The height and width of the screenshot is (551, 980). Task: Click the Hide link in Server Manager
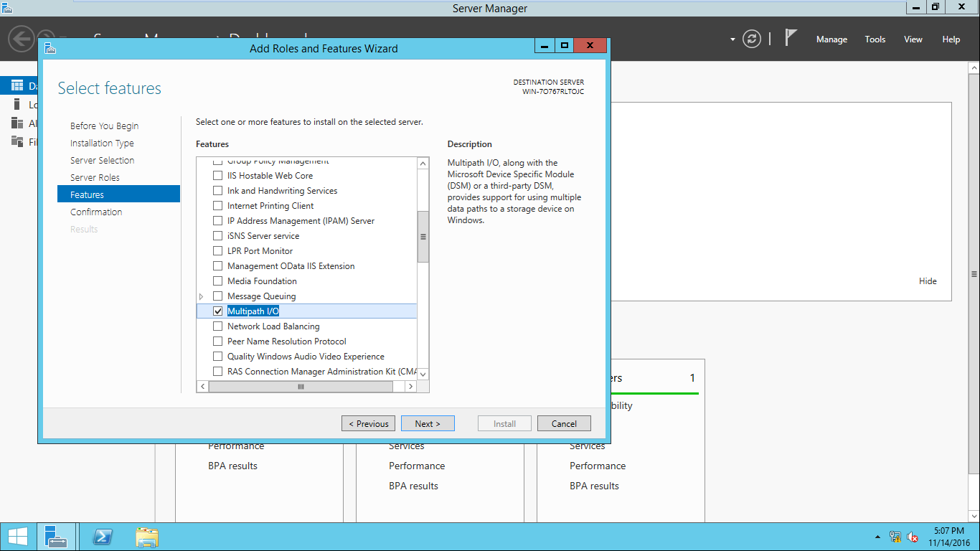pyautogui.click(x=928, y=281)
